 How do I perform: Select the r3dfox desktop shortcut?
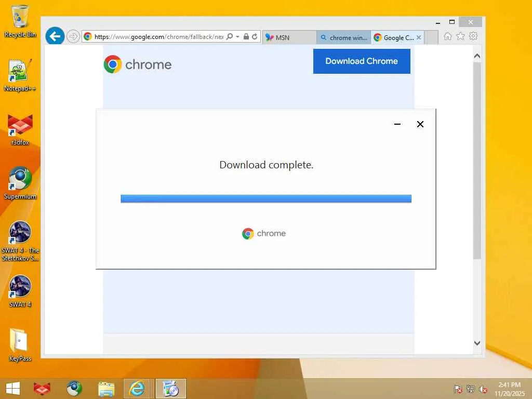pos(20,129)
